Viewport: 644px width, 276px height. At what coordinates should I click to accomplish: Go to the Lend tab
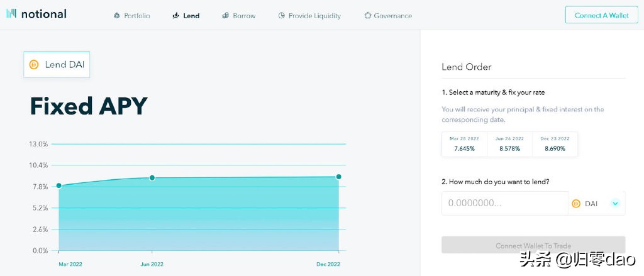[186, 16]
